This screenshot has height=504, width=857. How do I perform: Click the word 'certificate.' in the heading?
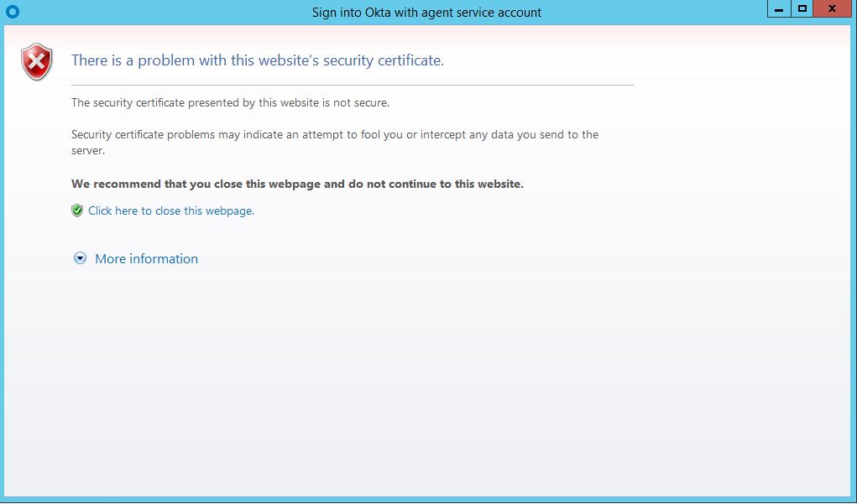pyautogui.click(x=410, y=60)
